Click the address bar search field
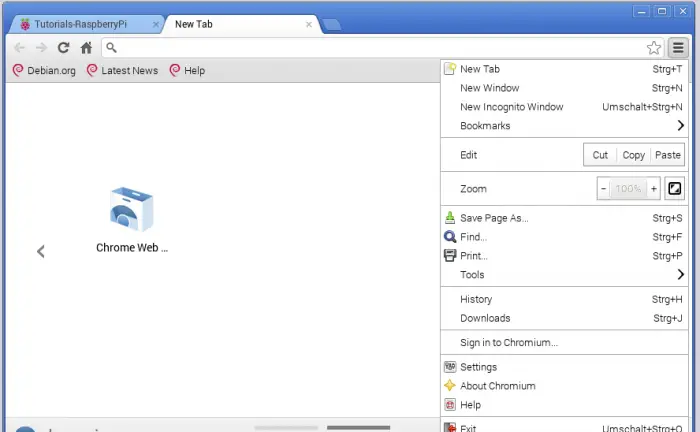 click(382, 47)
